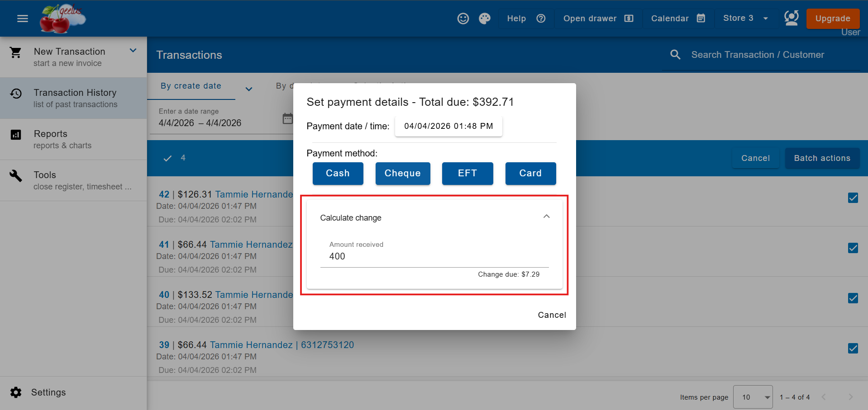This screenshot has height=410, width=868.
Task: Open the date range calendar picker icon
Action: pos(287,118)
